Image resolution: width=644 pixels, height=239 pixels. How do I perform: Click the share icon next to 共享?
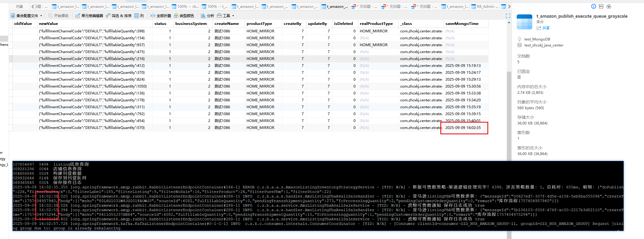[x=539, y=28]
